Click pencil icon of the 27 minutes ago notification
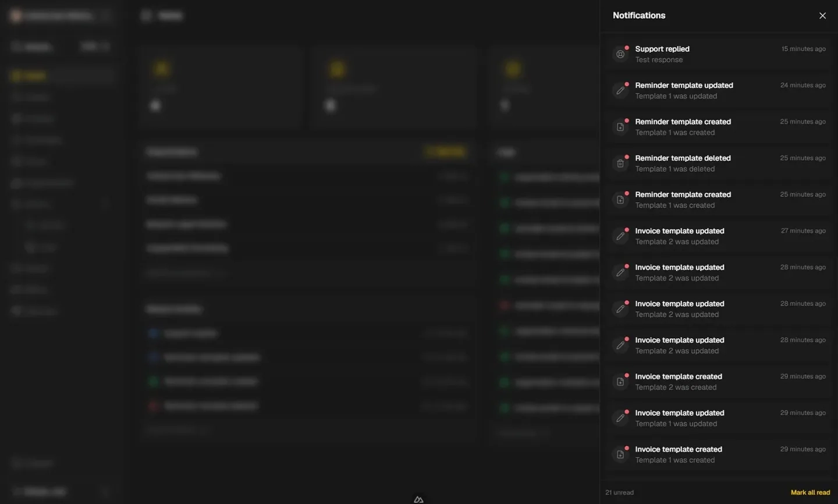This screenshot has width=838, height=504. pyautogui.click(x=620, y=236)
